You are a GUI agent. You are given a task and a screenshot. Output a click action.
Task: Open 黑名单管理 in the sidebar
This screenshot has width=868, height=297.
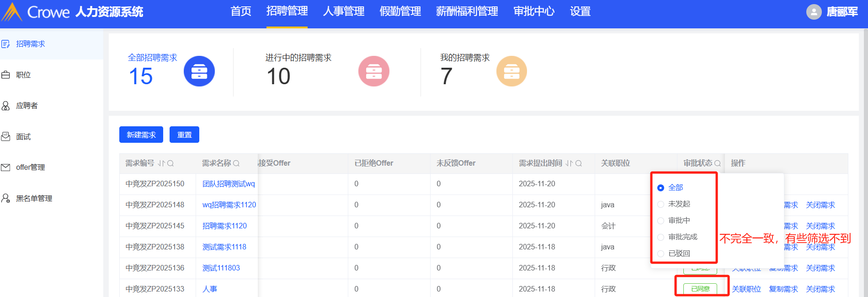(x=34, y=199)
